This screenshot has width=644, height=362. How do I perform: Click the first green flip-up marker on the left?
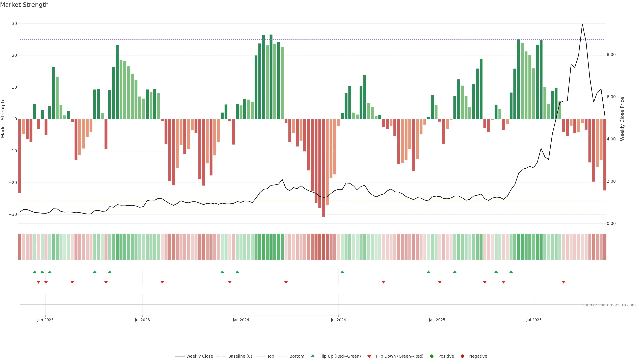(x=35, y=272)
